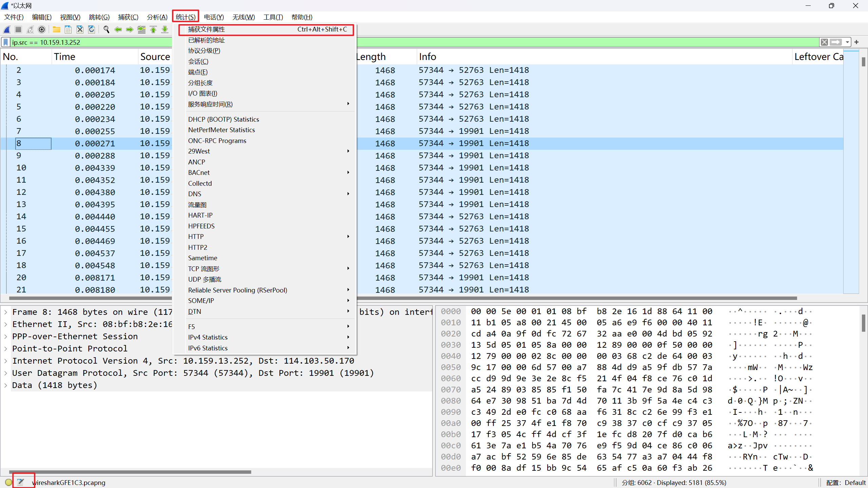
Task: Click the open capture file folder icon
Action: 56,30
